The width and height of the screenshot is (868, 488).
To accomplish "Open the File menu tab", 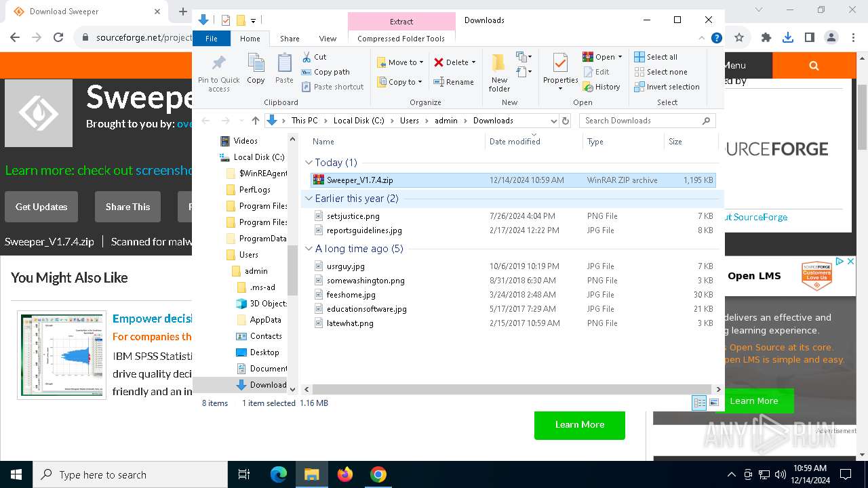I will (x=212, y=39).
